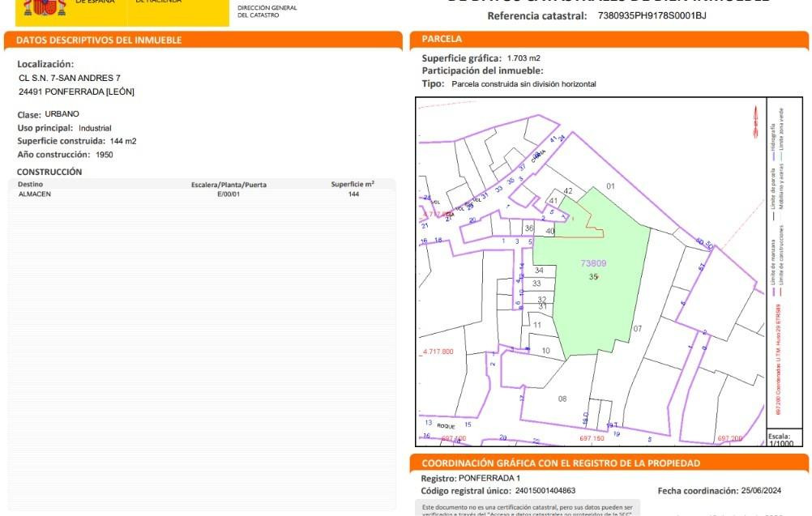Viewport: 812px width, 516px height.
Task: Select address 'CL S.N. 7-SAN ANDRES 7'
Action: point(70,78)
